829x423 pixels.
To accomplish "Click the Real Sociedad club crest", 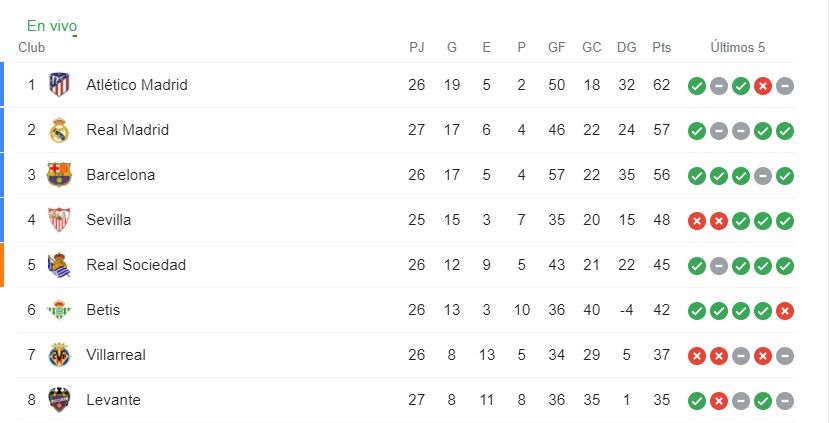I will tap(59, 265).
